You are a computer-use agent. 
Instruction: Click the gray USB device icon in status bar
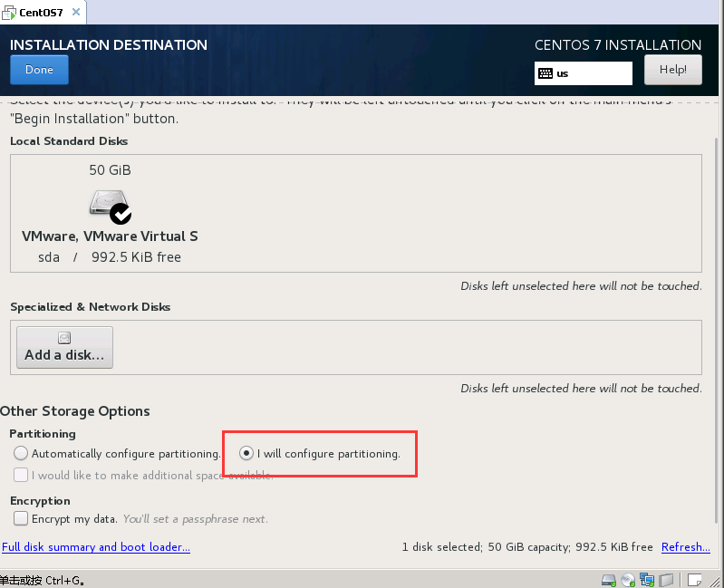(666, 580)
